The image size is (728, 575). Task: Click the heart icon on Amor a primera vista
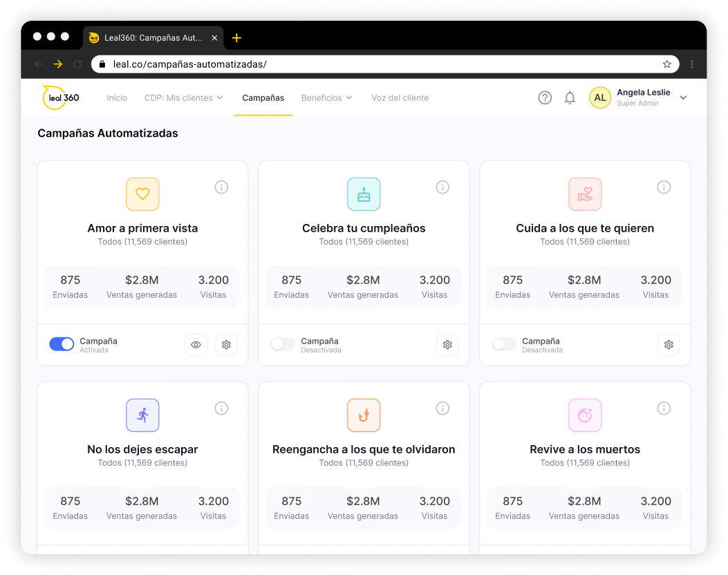tap(142, 194)
